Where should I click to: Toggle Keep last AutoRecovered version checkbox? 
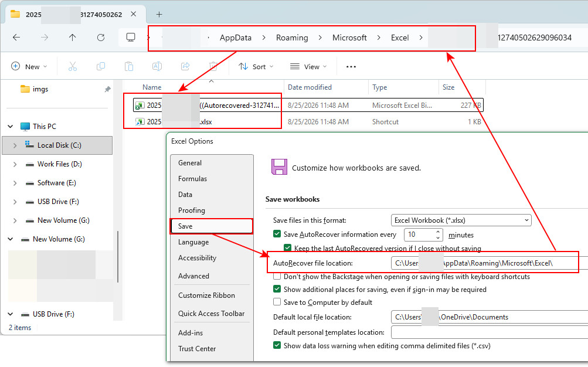tap(288, 248)
